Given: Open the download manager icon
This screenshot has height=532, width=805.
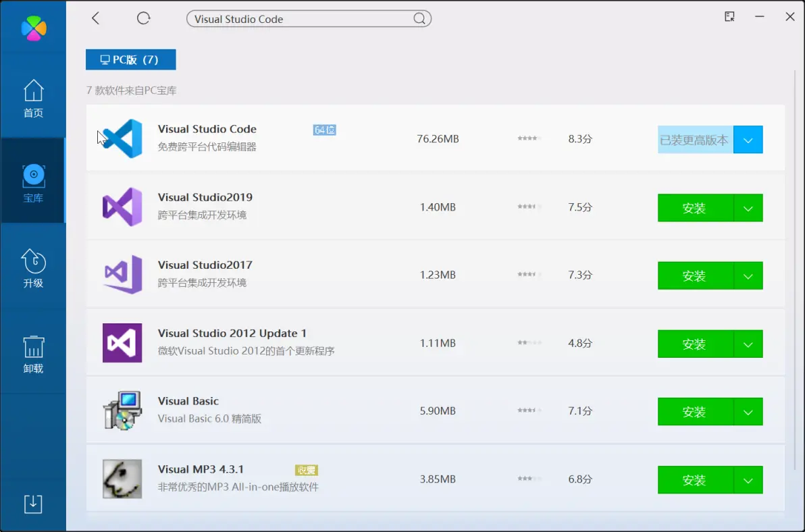Looking at the screenshot, I should pyautogui.click(x=33, y=504).
